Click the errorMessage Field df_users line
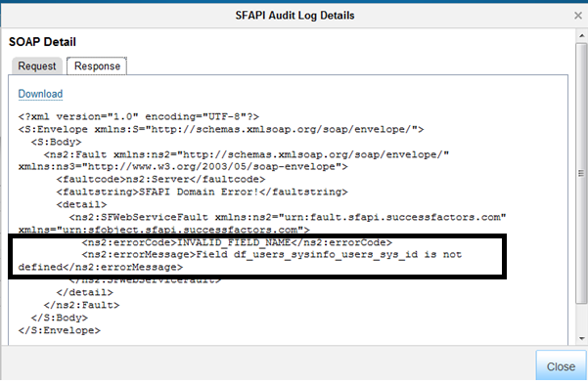588x384 pixels. tap(272, 255)
